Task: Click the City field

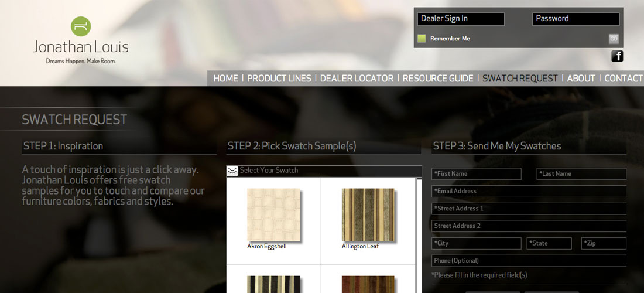Action: (x=477, y=243)
